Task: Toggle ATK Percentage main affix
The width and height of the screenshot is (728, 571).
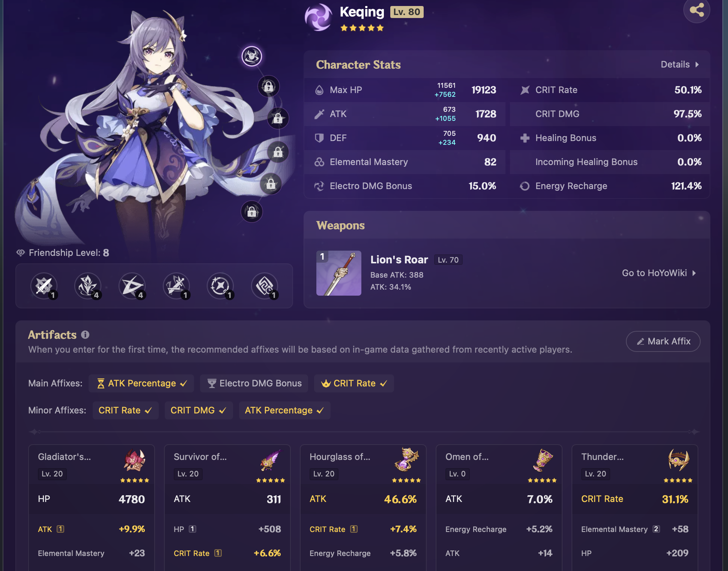Action: (141, 383)
